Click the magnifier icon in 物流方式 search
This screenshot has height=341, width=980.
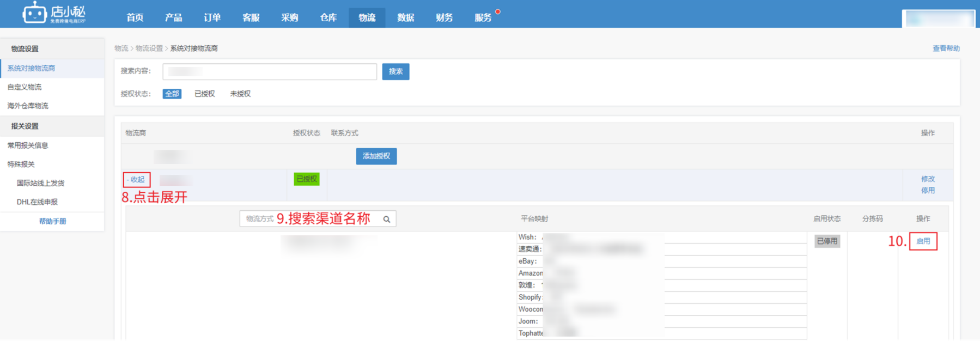coord(386,220)
